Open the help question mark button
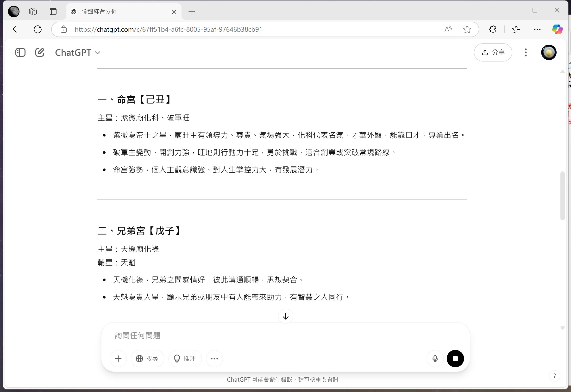The width and height of the screenshot is (571, 392). point(554,376)
